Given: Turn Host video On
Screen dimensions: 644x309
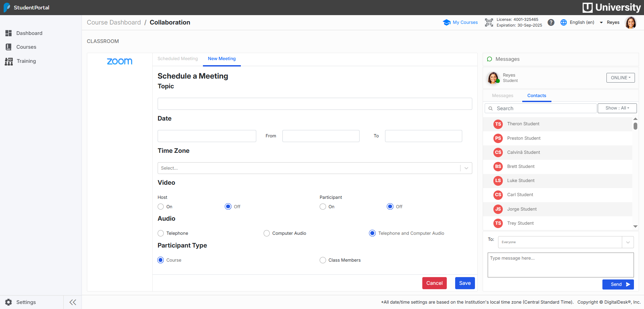Looking at the screenshot, I should click(x=161, y=207).
